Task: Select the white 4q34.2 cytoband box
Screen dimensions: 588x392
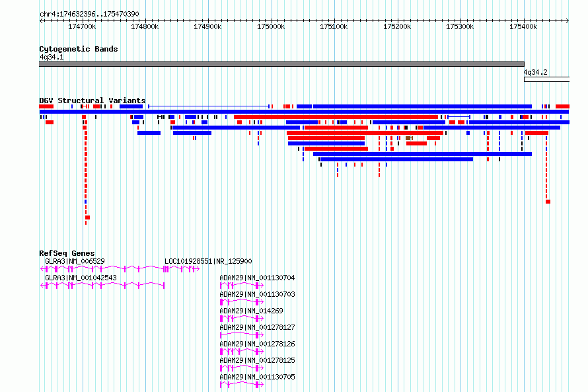Action: tap(547, 79)
